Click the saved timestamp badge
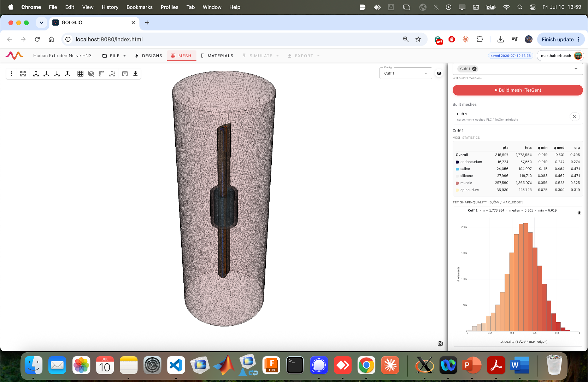Image resolution: width=588 pixels, height=382 pixels. tap(511, 56)
